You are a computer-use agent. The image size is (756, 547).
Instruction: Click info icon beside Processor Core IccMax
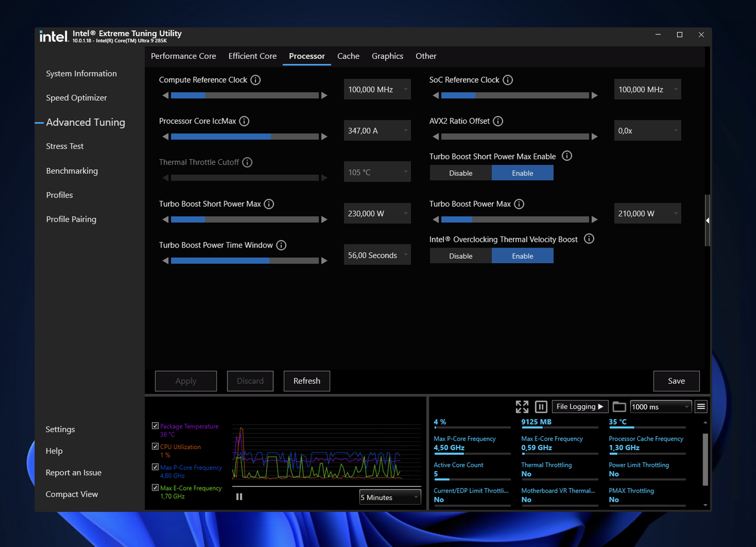point(244,121)
